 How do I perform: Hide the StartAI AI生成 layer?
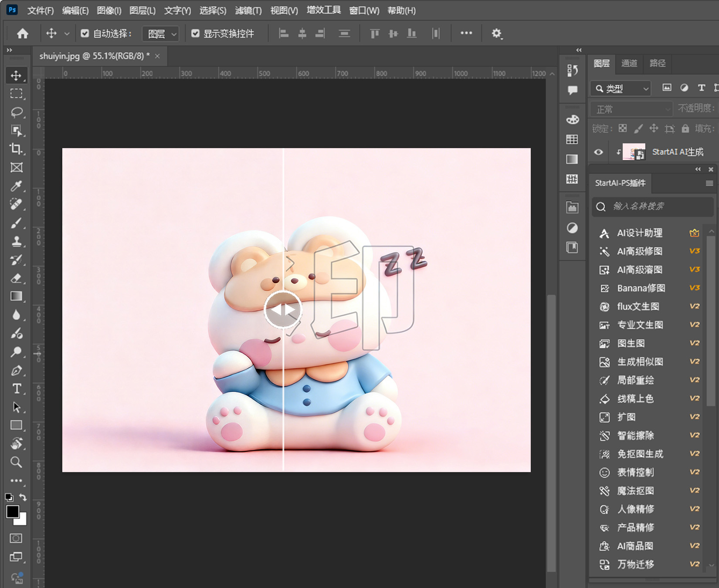(x=599, y=152)
